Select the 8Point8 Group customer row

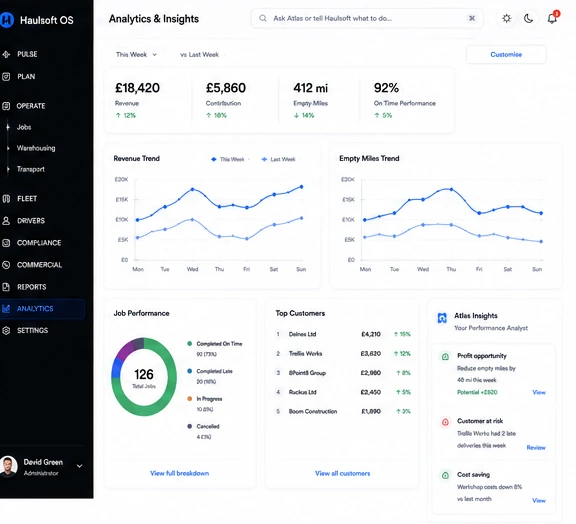[x=343, y=373]
